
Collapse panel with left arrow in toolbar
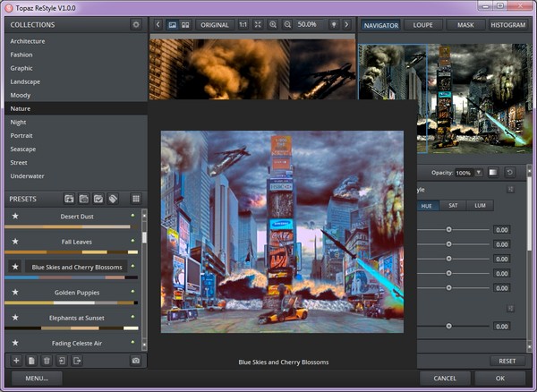tap(158, 24)
